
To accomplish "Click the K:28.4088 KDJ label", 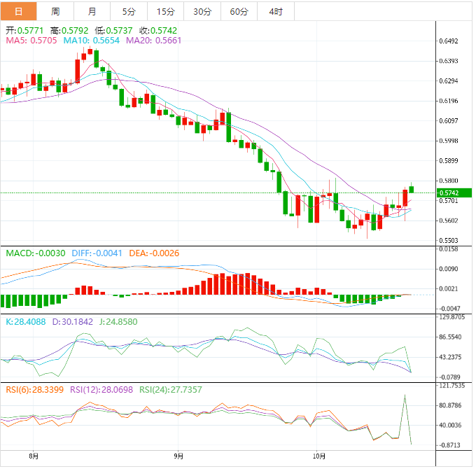I will coord(26,322).
